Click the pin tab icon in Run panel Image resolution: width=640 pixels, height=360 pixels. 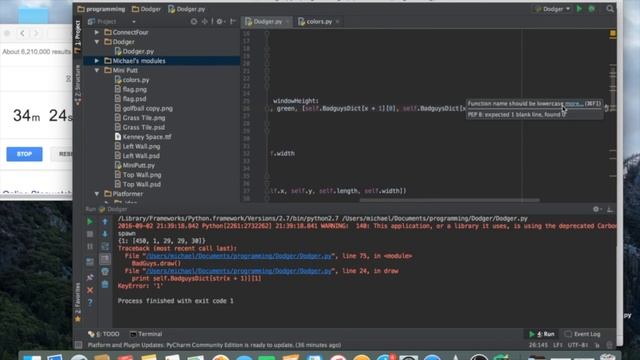click(90, 278)
